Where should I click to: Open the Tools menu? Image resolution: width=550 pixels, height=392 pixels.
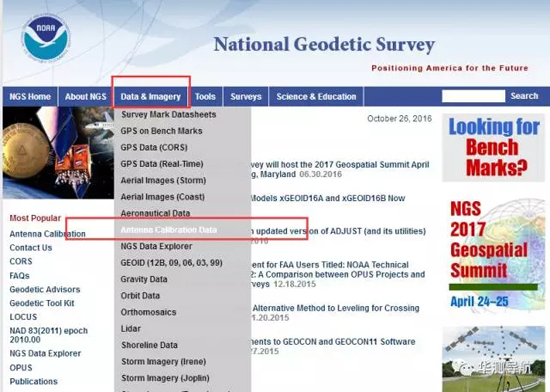pyautogui.click(x=205, y=96)
